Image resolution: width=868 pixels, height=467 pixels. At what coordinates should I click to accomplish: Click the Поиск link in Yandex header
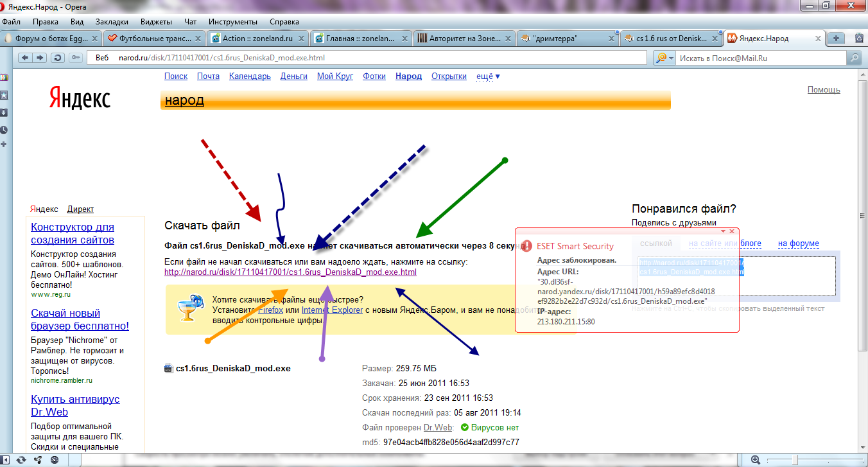pos(176,76)
